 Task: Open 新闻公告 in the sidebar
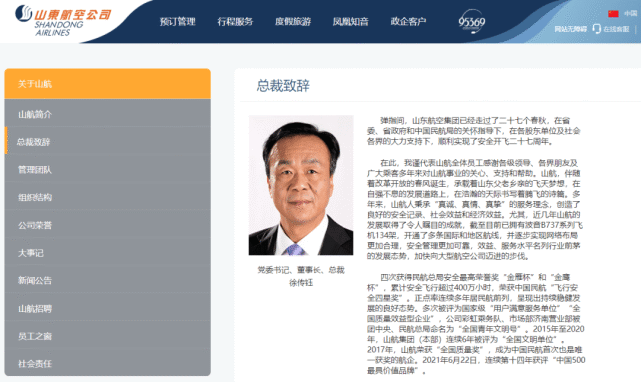108,281
